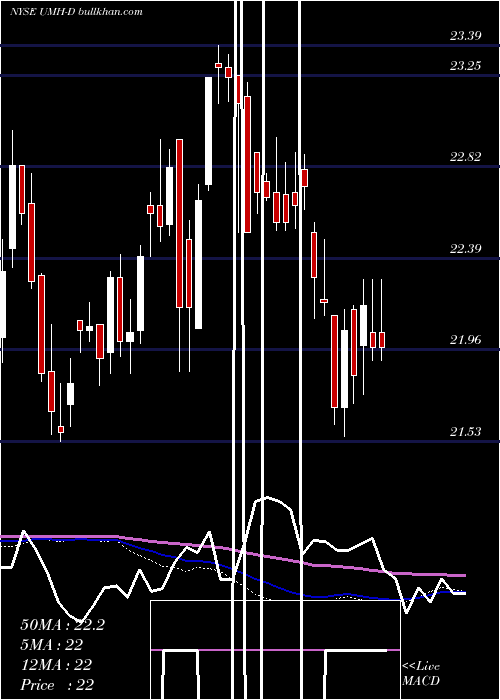Click the 5MA : 22 reading

[52, 645]
